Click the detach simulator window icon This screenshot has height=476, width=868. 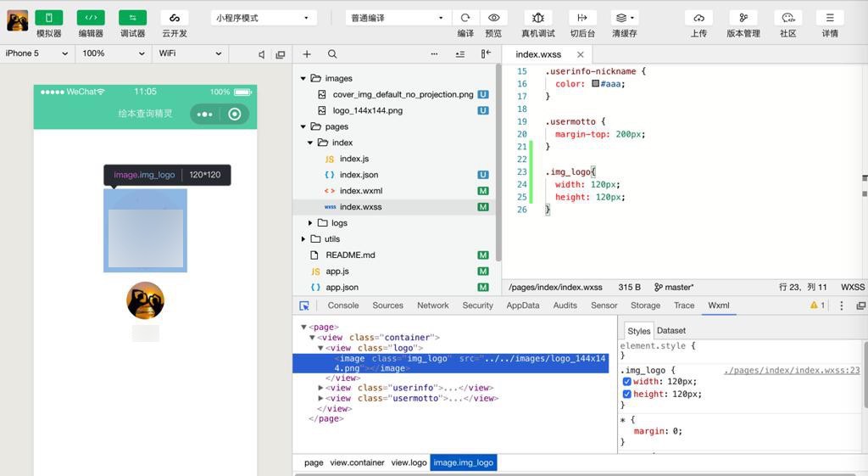(x=280, y=54)
